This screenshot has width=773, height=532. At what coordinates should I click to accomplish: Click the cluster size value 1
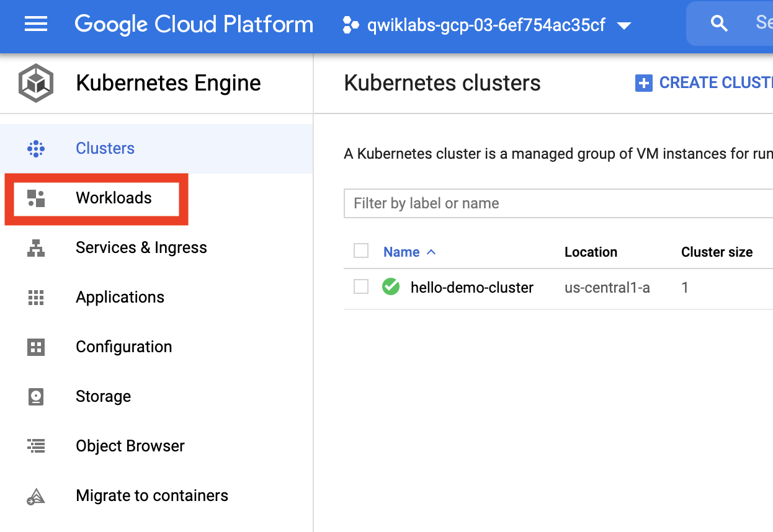click(685, 288)
